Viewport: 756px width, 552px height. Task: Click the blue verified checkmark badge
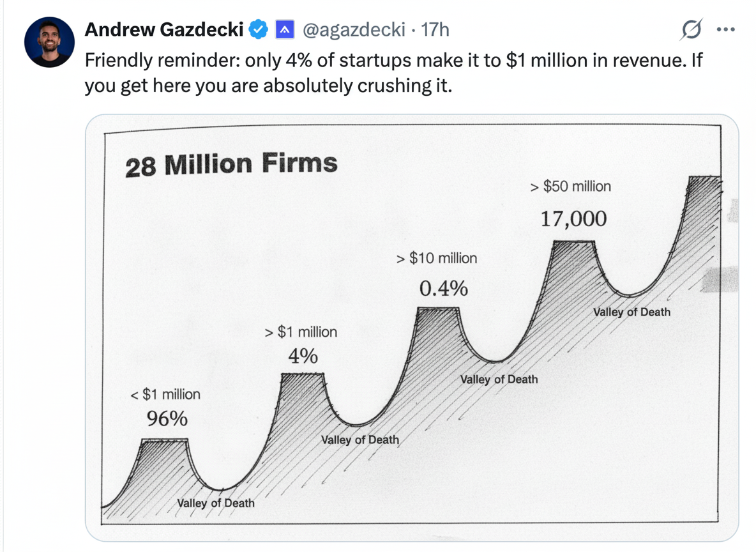tap(258, 29)
